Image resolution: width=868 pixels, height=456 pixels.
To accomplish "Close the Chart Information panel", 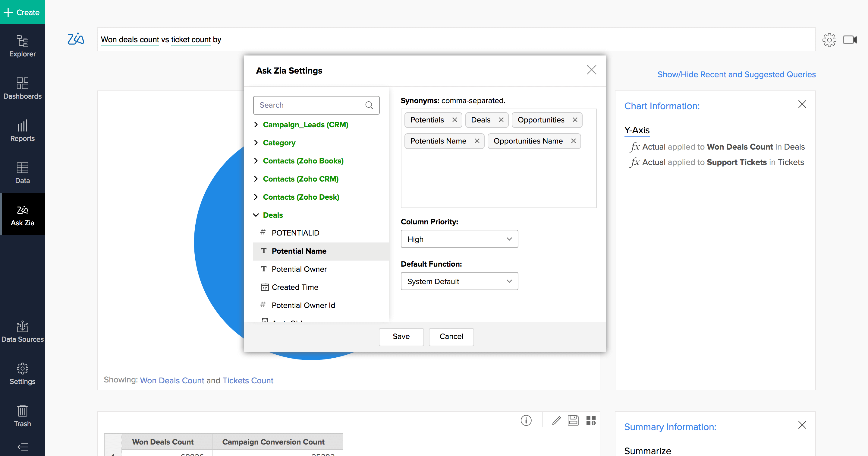I will click(x=802, y=104).
